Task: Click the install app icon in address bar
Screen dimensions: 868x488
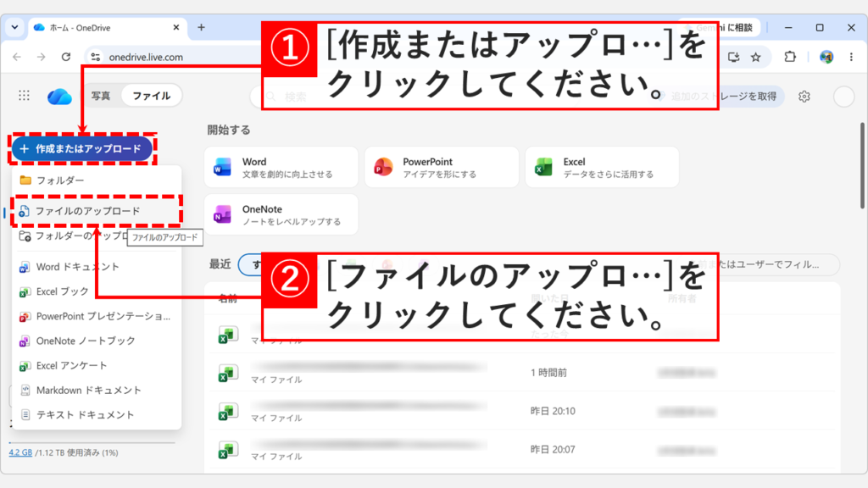Action: click(x=733, y=57)
